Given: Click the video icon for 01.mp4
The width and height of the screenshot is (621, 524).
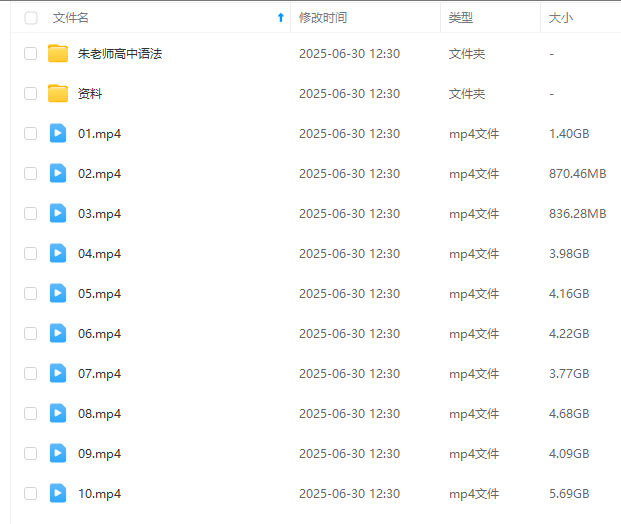Looking at the screenshot, I should click(58, 133).
